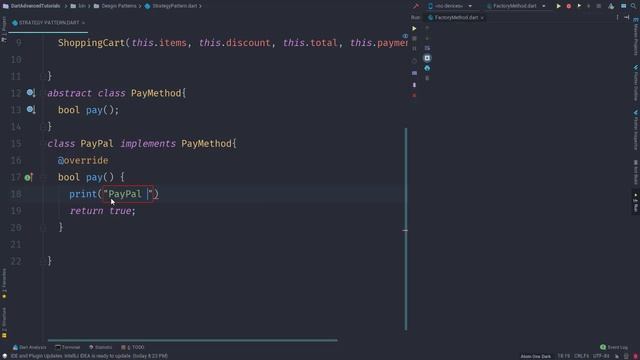Click the ShoppingCart constructor on line 9
The width and height of the screenshot is (640, 360).
click(91, 43)
